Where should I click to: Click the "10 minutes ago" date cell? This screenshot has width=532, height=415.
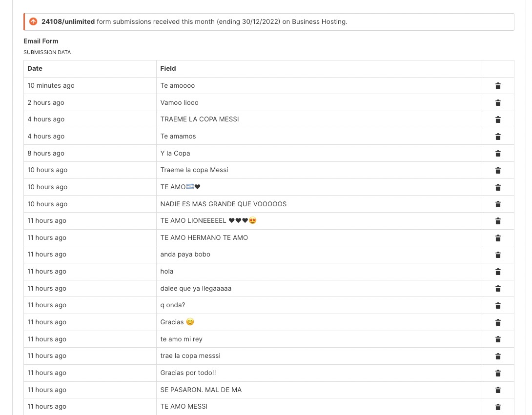coord(51,86)
